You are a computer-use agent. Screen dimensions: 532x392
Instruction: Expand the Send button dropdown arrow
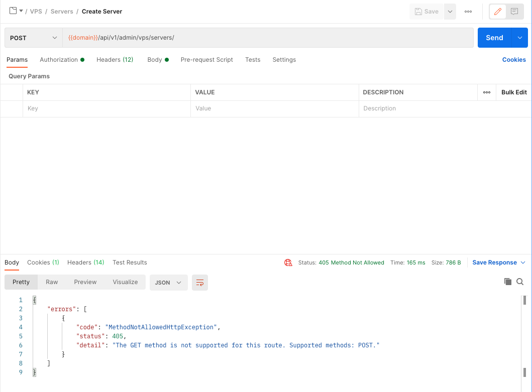tap(519, 38)
